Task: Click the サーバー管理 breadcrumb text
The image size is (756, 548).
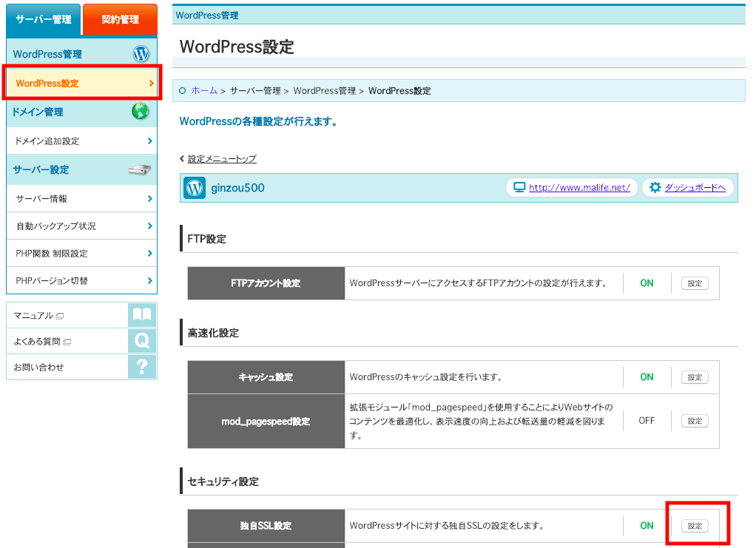Action: [255, 91]
